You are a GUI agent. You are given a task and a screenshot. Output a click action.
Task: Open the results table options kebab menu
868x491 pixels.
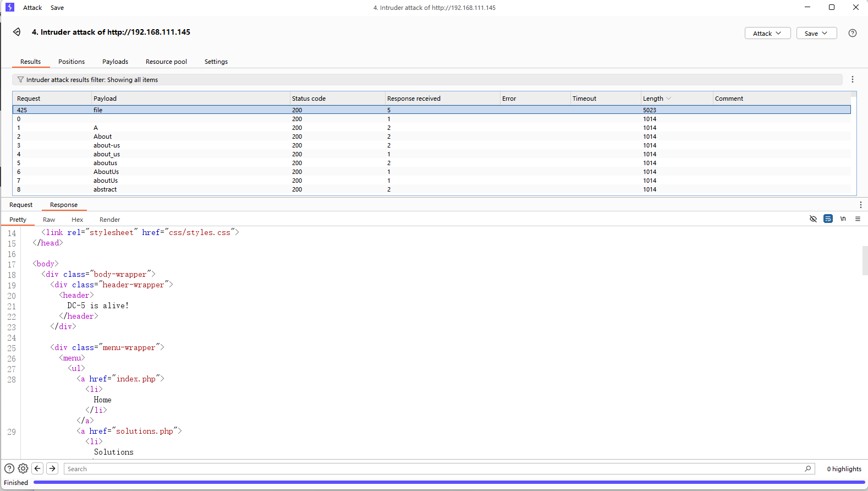tap(853, 80)
